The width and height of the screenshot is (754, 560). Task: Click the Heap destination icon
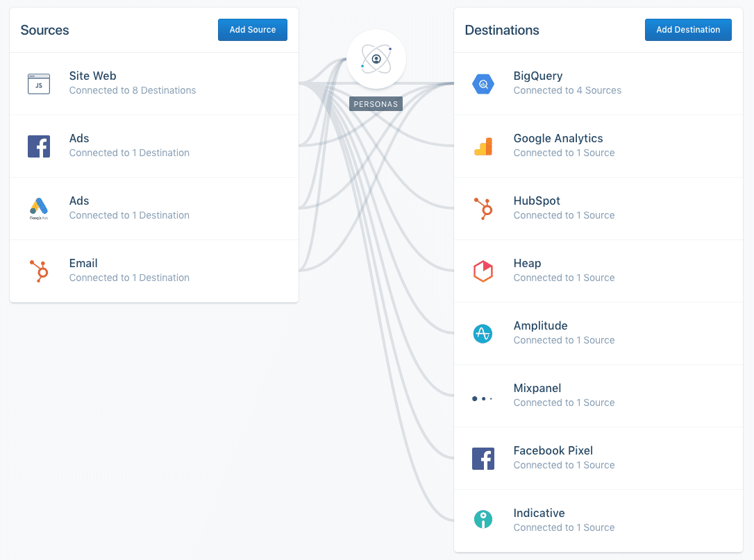[483, 271]
